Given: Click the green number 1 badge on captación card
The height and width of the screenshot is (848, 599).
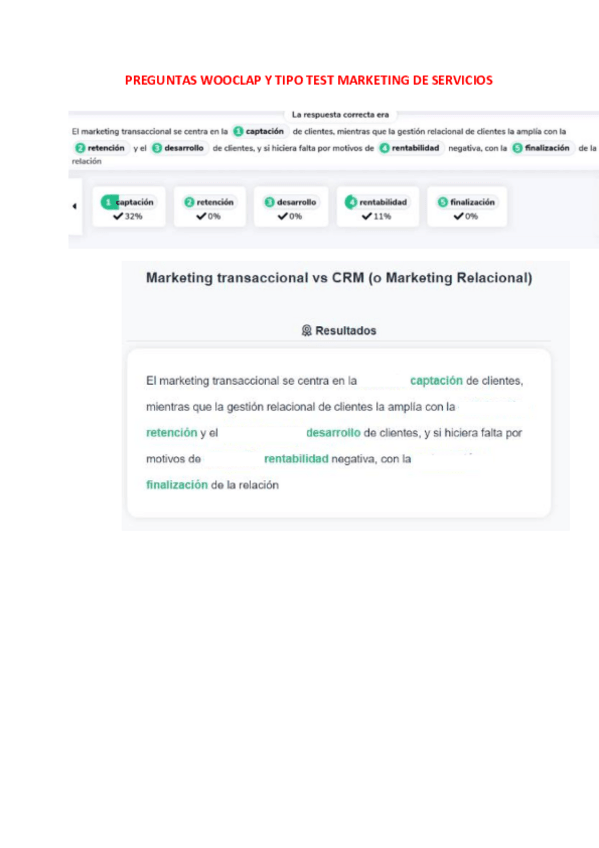Looking at the screenshot, I should pos(108,202).
